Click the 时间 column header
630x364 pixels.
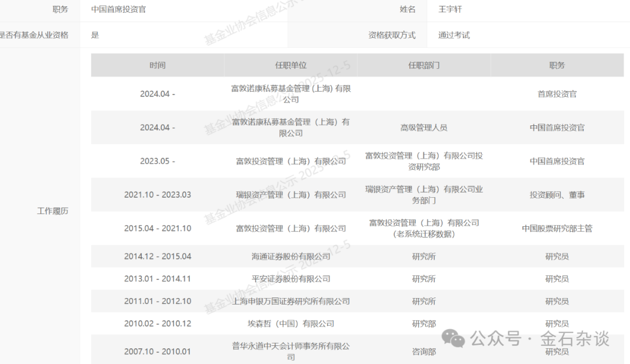point(157,65)
